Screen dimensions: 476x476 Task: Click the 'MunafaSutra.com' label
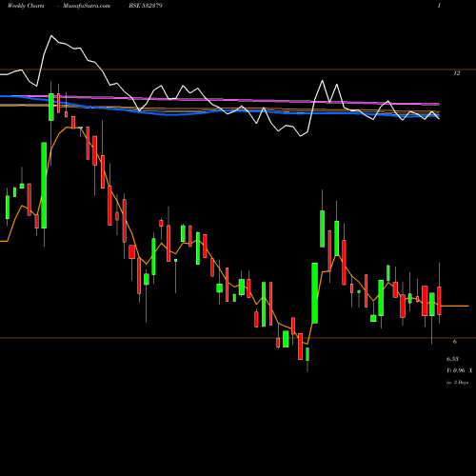click(x=87, y=6)
